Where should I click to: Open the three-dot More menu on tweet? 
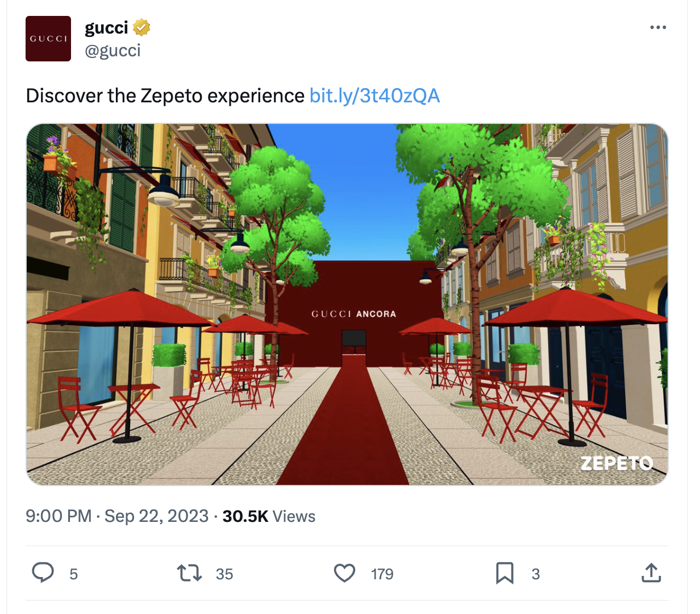(x=658, y=27)
